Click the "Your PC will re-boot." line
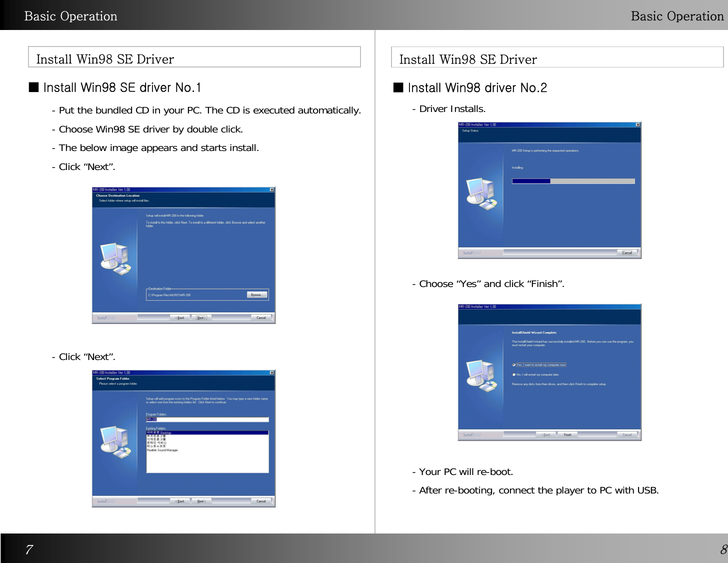Screen dimensions: 728x563 click(x=462, y=472)
